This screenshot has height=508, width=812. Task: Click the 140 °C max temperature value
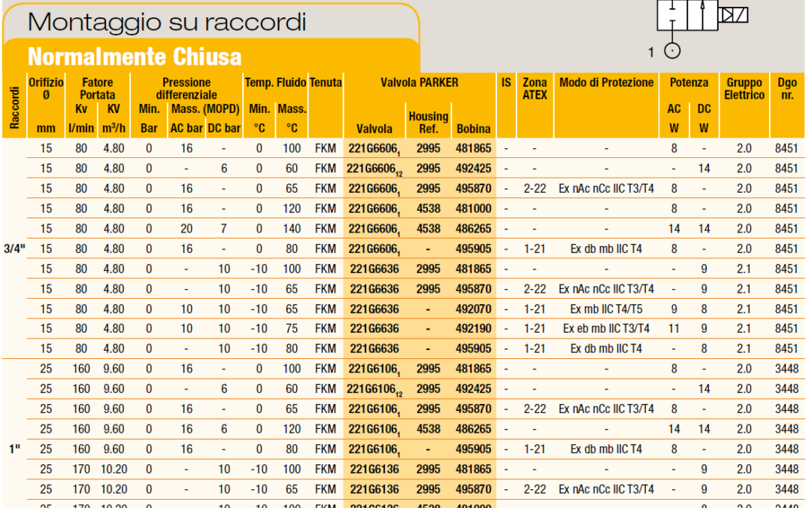coord(292,229)
